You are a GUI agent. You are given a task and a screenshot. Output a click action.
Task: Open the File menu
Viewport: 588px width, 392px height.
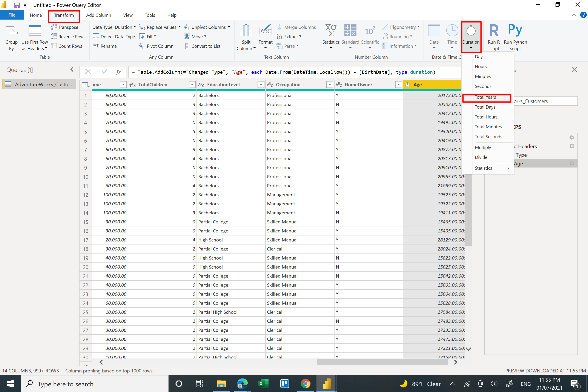(x=12, y=15)
